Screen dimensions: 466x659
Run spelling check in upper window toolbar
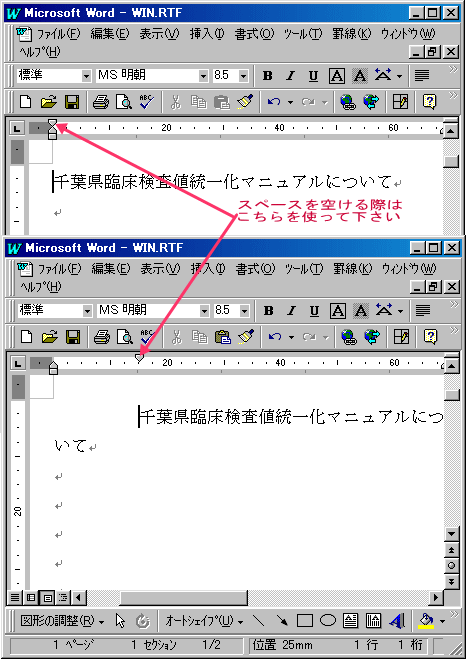tap(147, 102)
